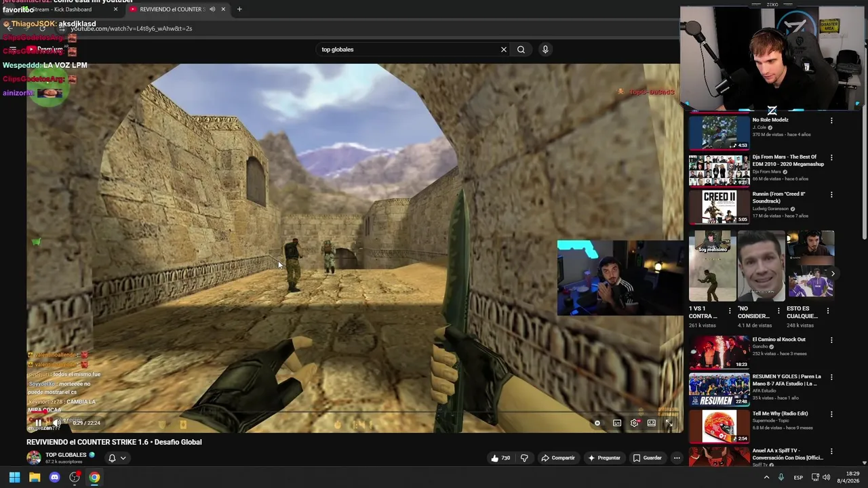The width and height of the screenshot is (868, 488).
Task: Open Djs From Mars megamashup video title
Action: [x=788, y=161]
